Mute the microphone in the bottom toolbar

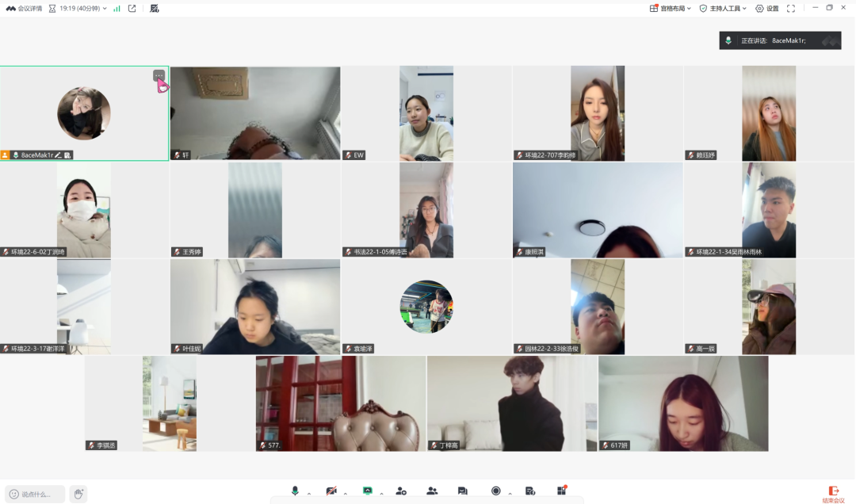(295, 491)
